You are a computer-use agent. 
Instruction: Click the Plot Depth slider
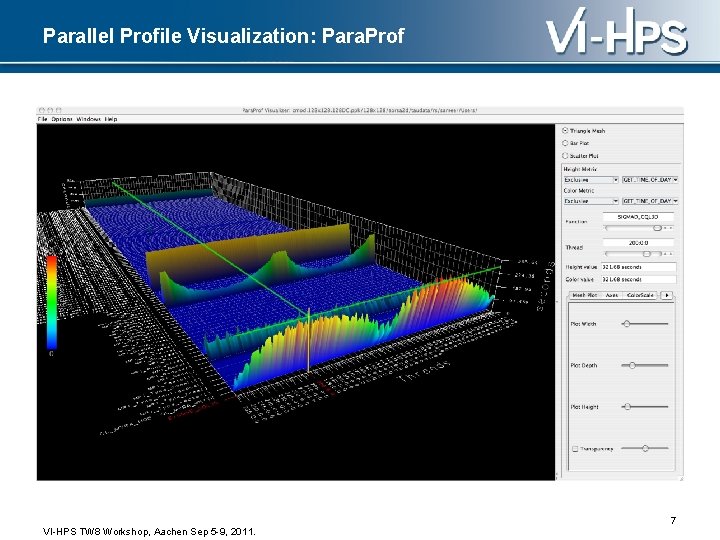[x=645, y=366]
